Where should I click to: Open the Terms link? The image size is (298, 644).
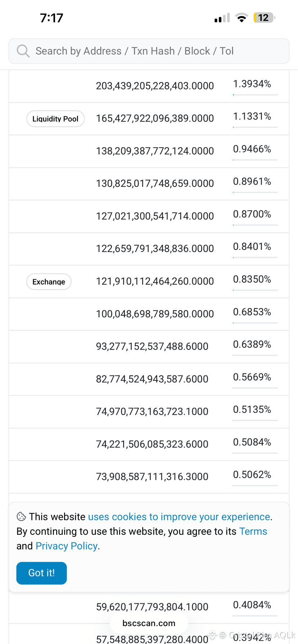[x=253, y=531]
